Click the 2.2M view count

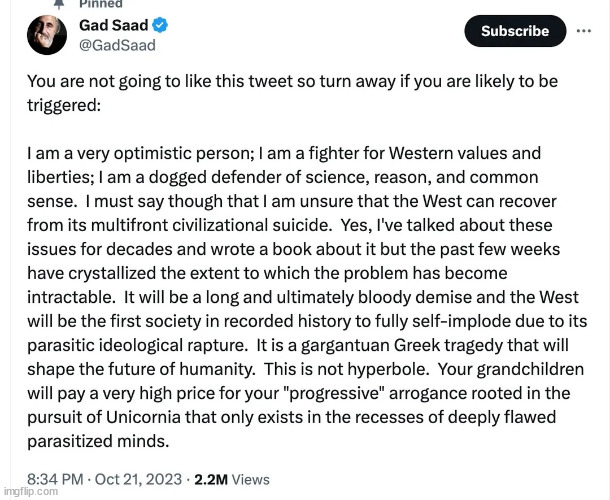click(x=211, y=479)
